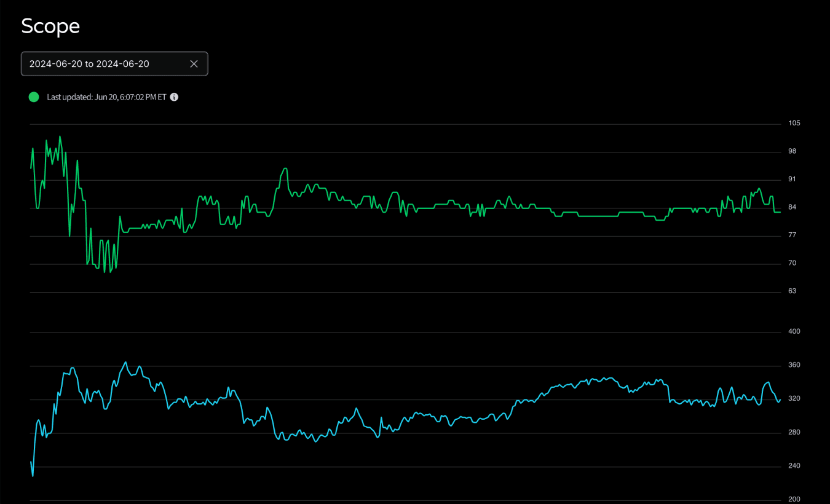Click the 98 axis label
The height and width of the screenshot is (504, 830).
click(x=792, y=151)
